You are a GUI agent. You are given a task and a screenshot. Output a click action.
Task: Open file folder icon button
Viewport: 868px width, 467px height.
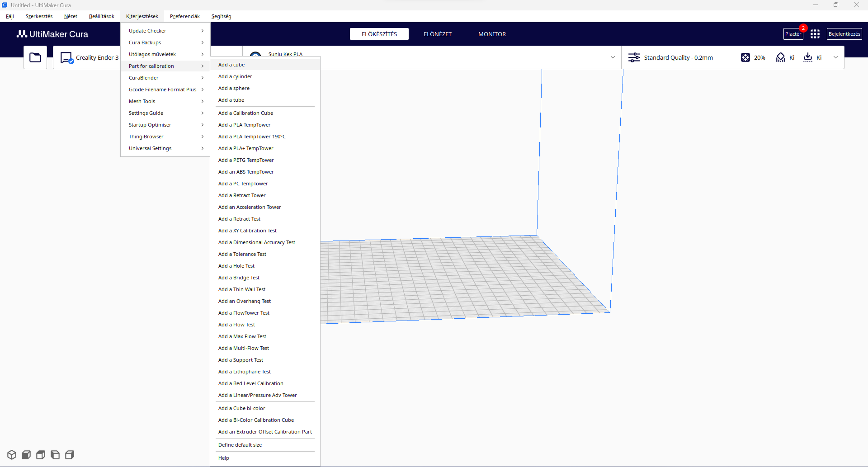(35, 57)
